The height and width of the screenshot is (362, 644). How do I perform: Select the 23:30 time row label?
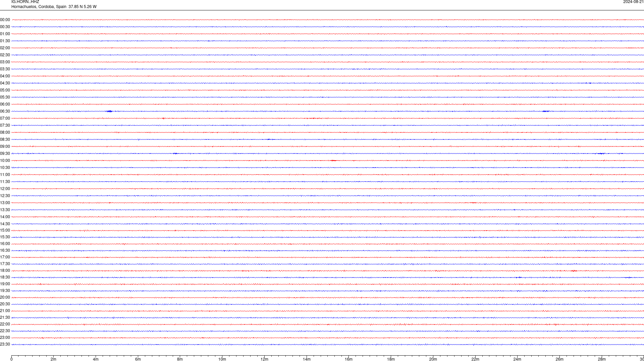click(x=5, y=344)
